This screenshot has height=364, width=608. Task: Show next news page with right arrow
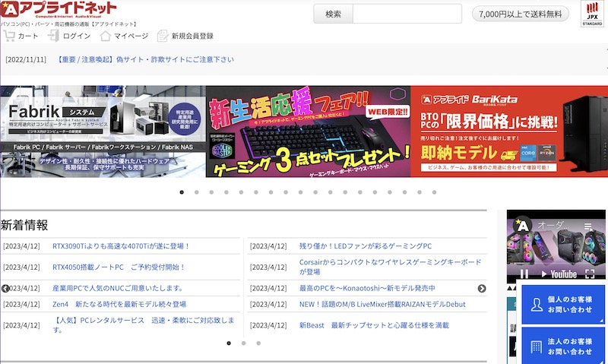click(x=482, y=289)
